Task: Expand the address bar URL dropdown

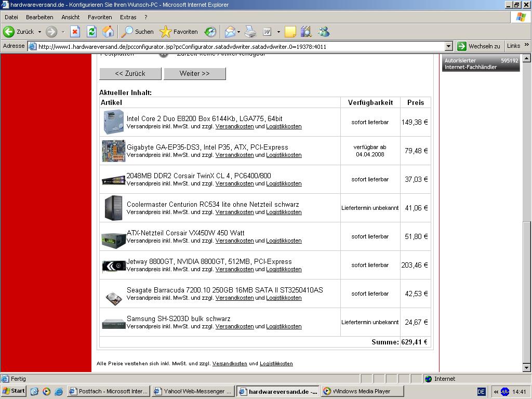Action: pyautogui.click(x=448, y=46)
